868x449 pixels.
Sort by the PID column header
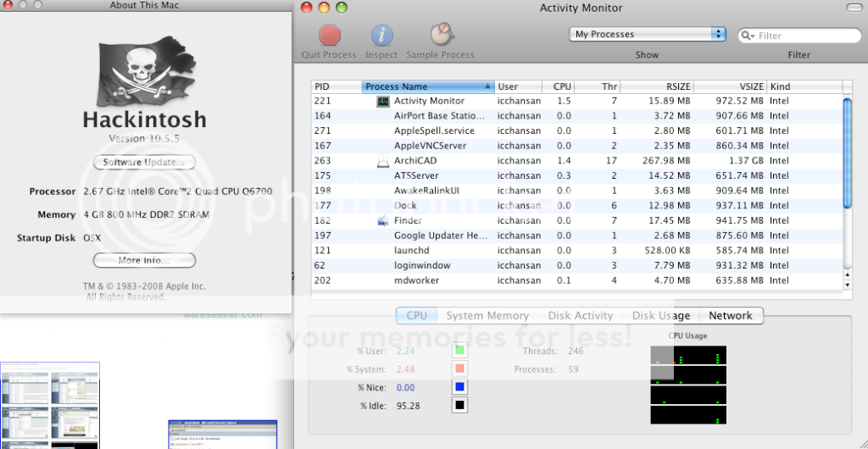tap(337, 86)
